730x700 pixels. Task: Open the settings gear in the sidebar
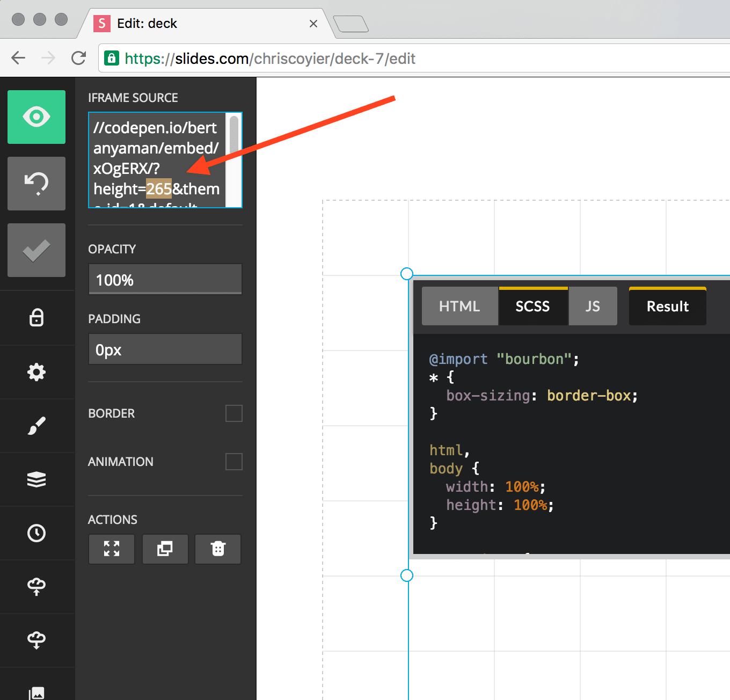tap(36, 372)
